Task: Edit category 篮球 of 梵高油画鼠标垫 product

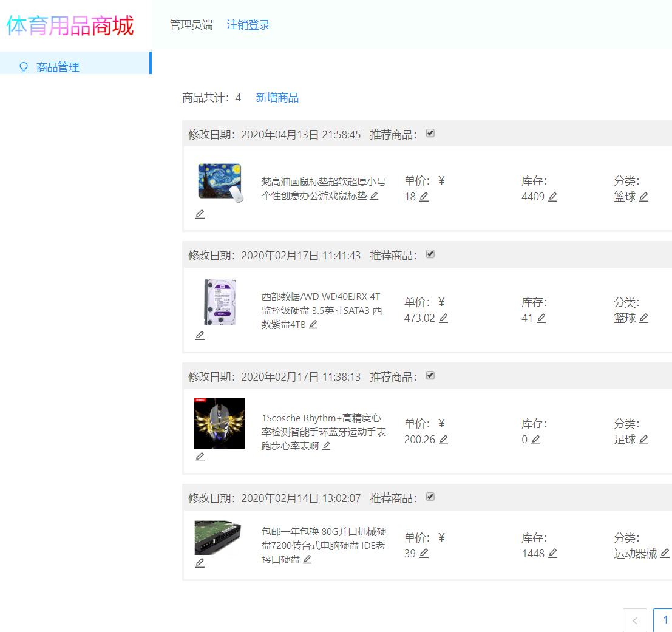Action: tap(643, 197)
